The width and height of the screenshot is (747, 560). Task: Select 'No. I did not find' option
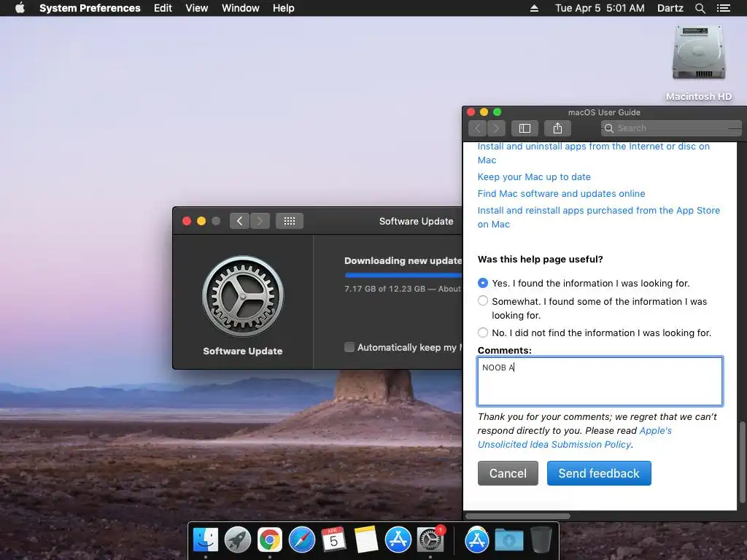coord(483,332)
